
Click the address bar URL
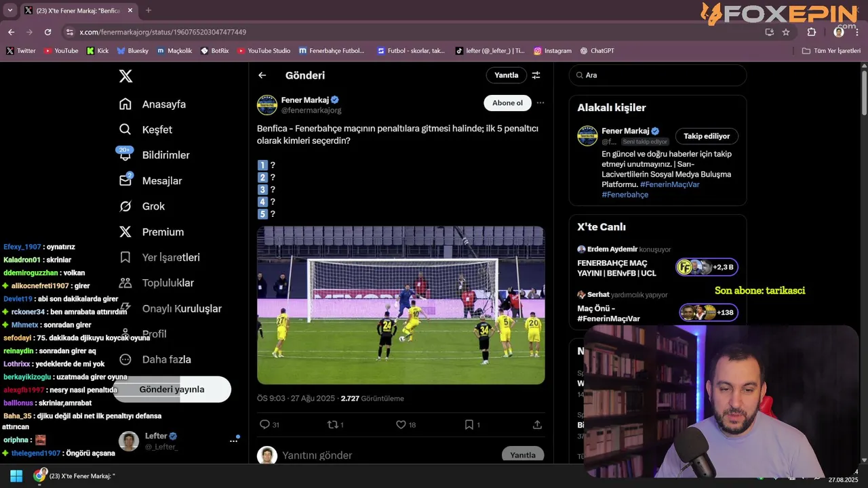[x=163, y=32]
